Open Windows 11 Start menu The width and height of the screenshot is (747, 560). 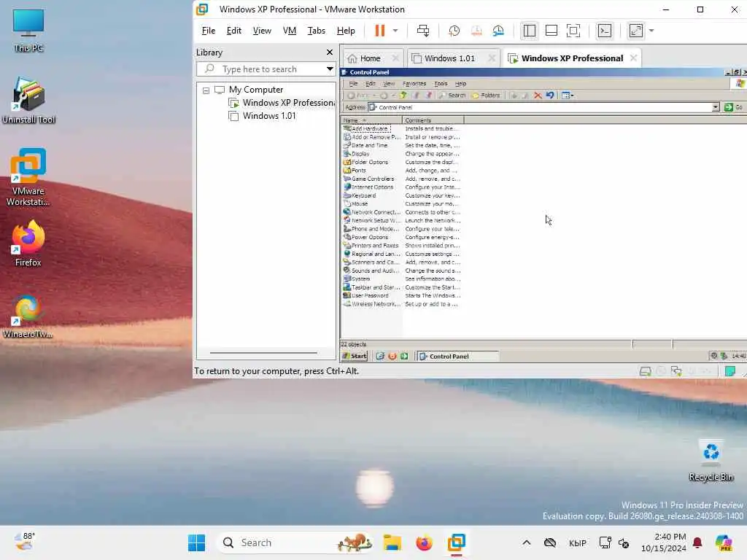[x=196, y=542]
